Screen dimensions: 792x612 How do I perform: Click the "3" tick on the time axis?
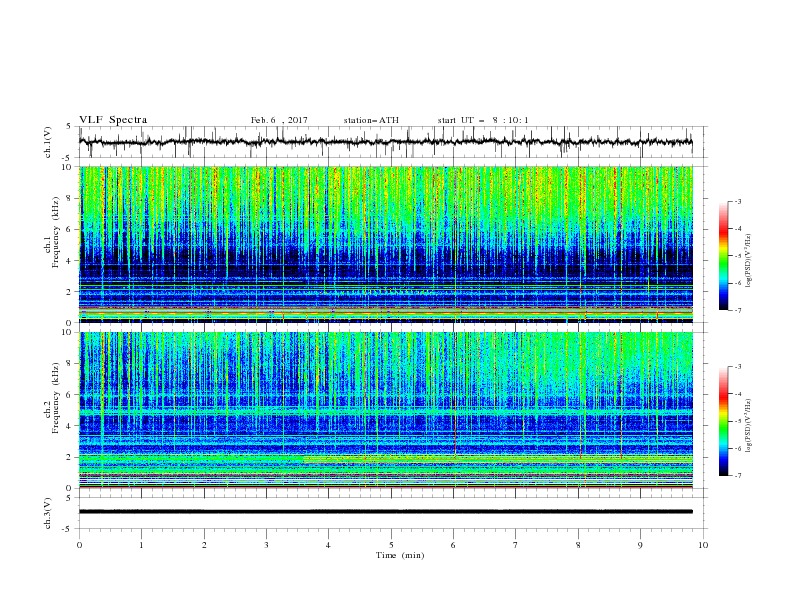tap(266, 545)
